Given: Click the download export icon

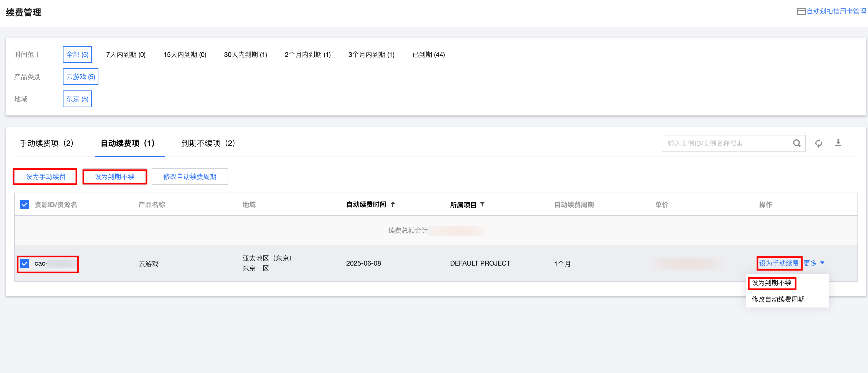Looking at the screenshot, I should (838, 143).
